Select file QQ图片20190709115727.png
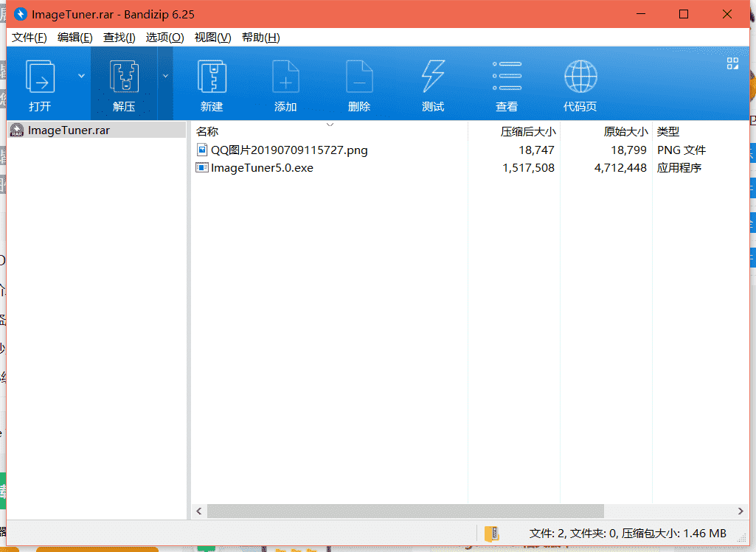This screenshot has width=756, height=552. pyautogui.click(x=289, y=150)
